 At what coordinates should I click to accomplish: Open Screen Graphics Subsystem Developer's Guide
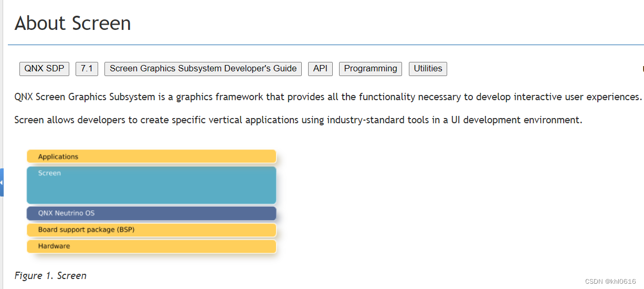point(203,69)
